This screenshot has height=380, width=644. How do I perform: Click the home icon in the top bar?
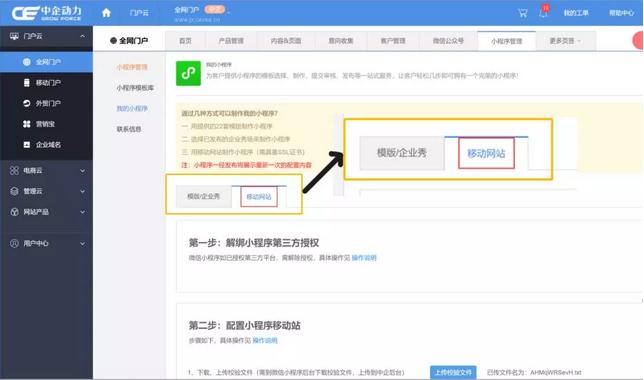click(106, 13)
